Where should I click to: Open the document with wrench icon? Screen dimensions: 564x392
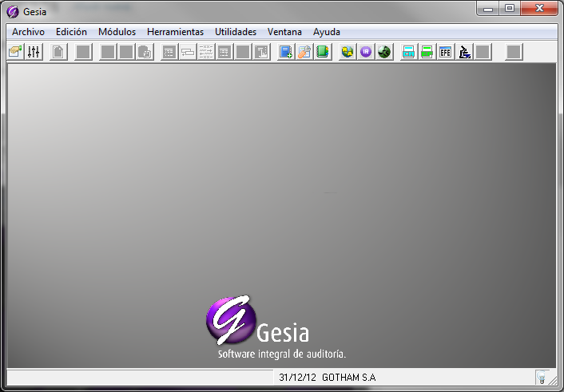click(x=304, y=52)
